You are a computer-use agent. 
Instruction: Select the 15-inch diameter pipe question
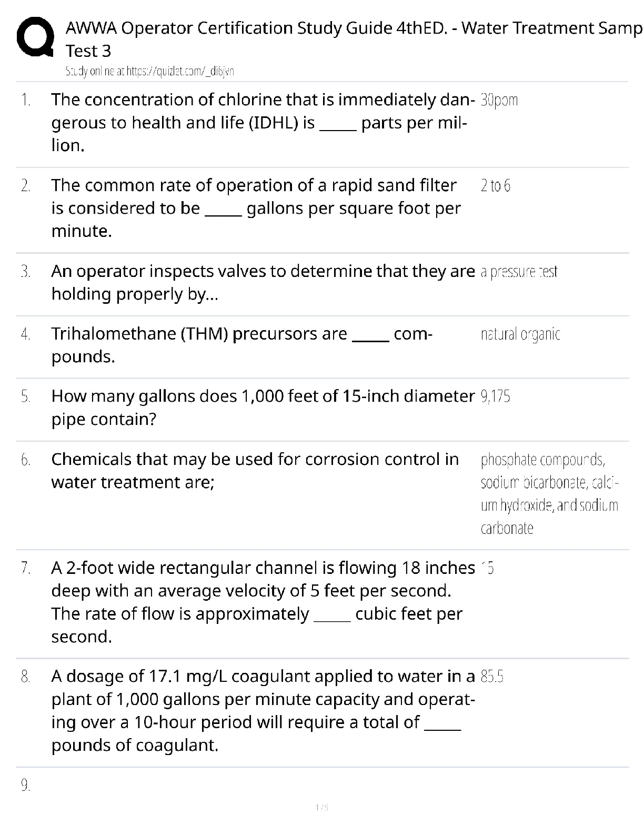[262, 408]
